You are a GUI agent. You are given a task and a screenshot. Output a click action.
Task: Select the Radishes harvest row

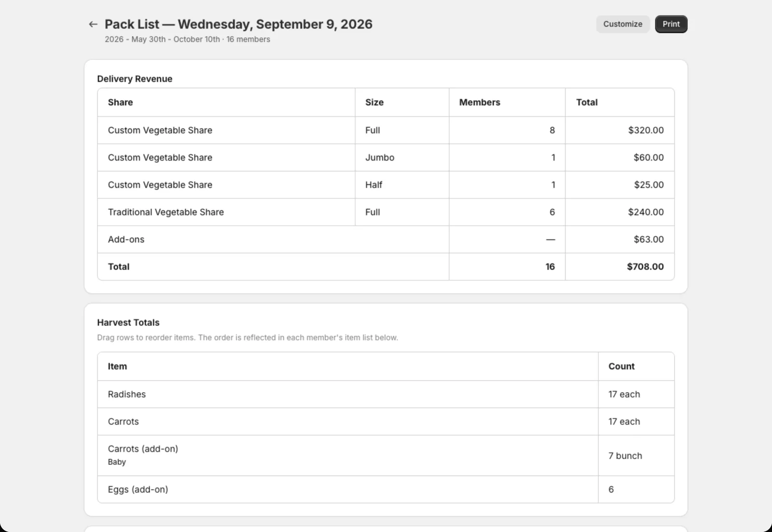[x=386, y=395]
